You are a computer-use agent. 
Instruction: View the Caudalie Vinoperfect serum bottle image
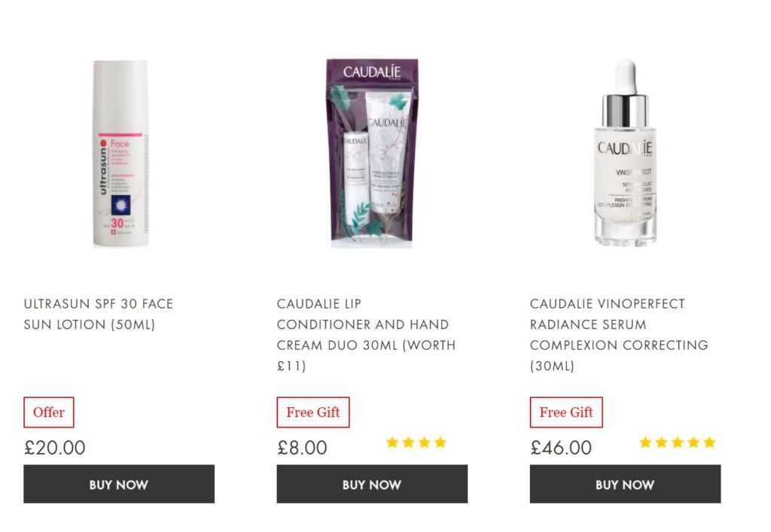(x=625, y=154)
